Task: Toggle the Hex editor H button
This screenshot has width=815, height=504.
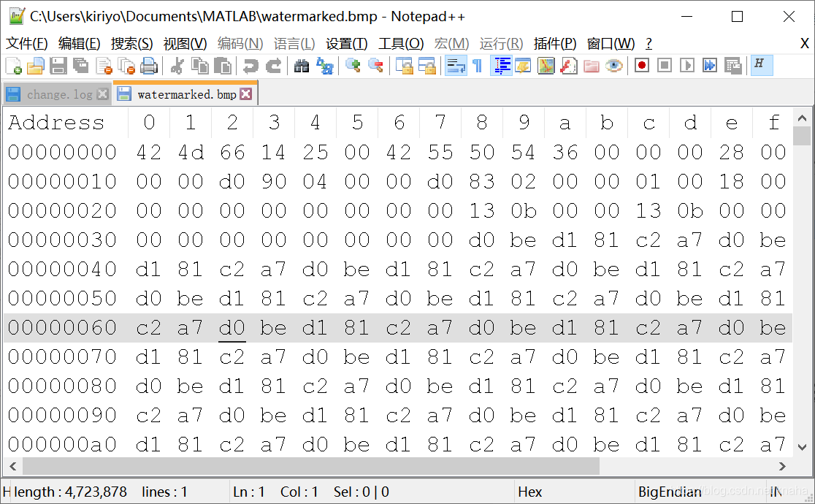Action: coord(762,65)
